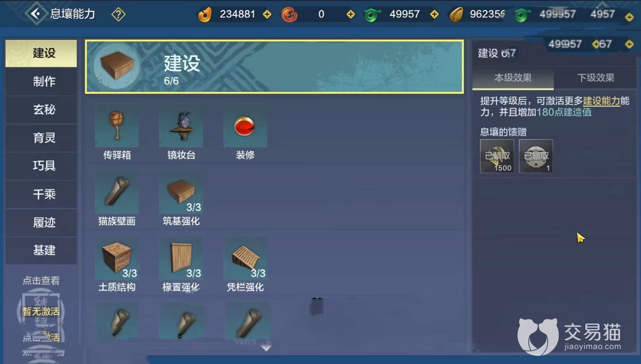This screenshot has height=364, width=641.
Task: Select the 土质结构 block icon
Action: (x=117, y=259)
